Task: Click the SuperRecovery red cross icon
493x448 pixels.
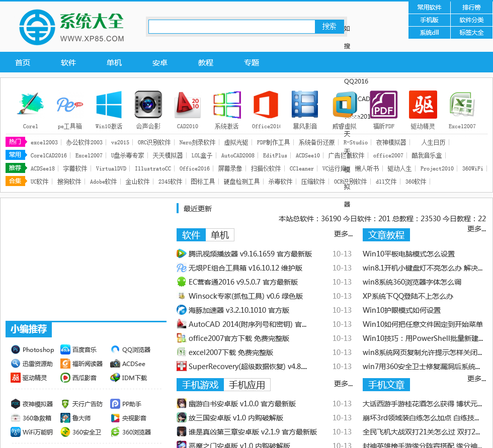Action: pos(182,366)
